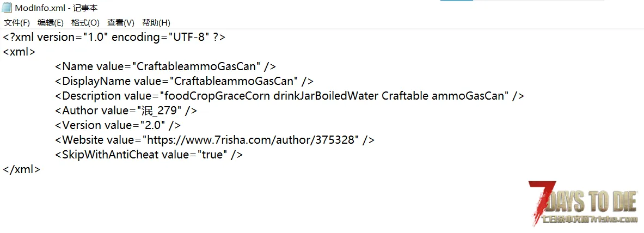Screen dimensions: 644x233
Task: Open the 编辑(E) menu
Action: (51, 23)
